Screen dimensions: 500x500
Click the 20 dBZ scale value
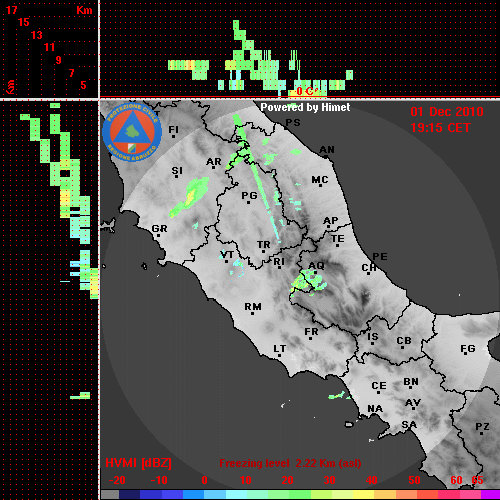[287, 480]
